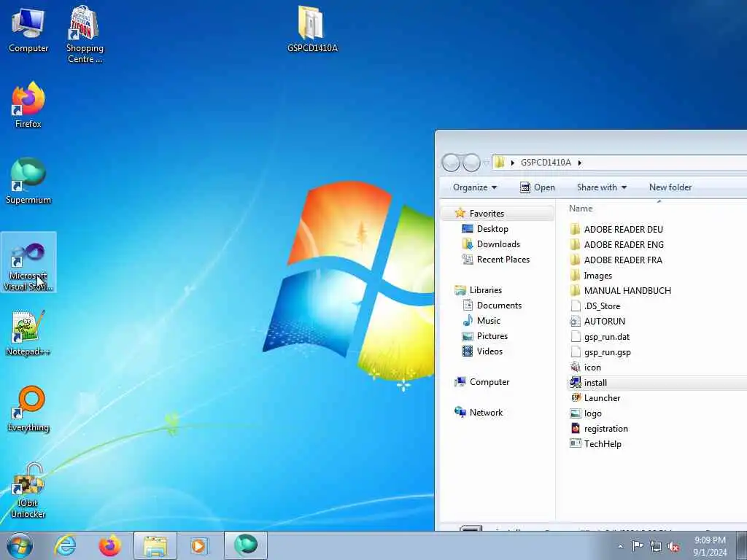The height and width of the screenshot is (560, 747).
Task: Click the folder icon in the address bar
Action: pos(499,163)
